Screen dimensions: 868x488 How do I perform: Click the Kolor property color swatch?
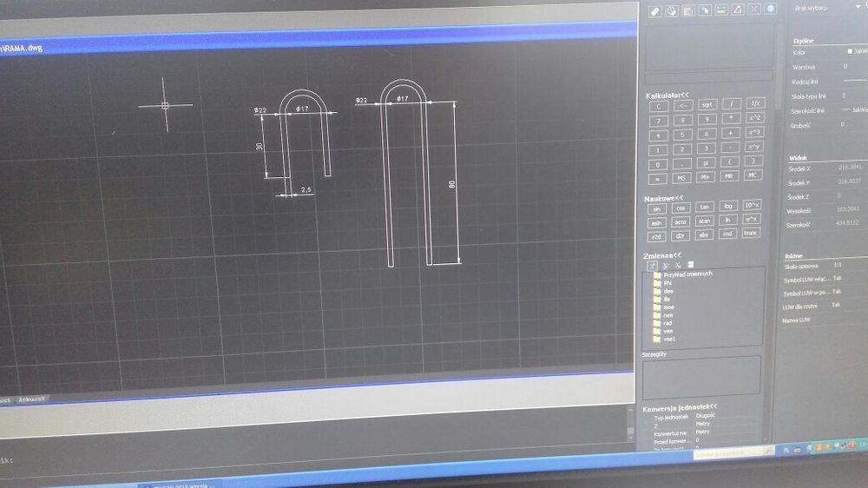851,51
